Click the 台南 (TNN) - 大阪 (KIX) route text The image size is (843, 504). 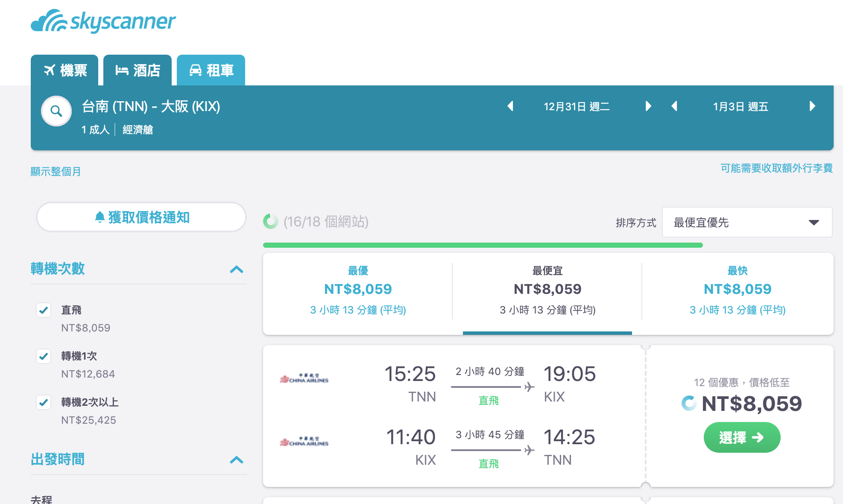151,106
